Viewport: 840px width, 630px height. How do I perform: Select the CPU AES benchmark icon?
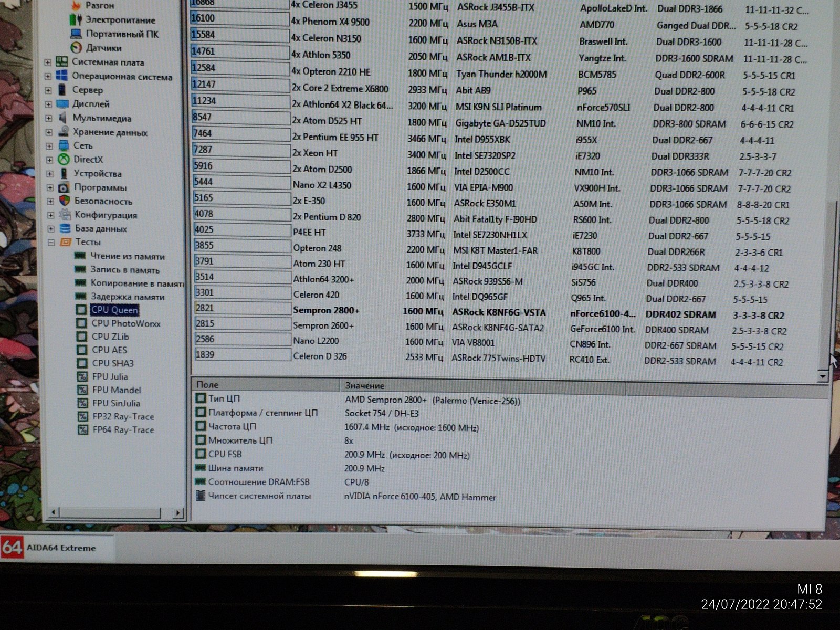click(x=82, y=350)
